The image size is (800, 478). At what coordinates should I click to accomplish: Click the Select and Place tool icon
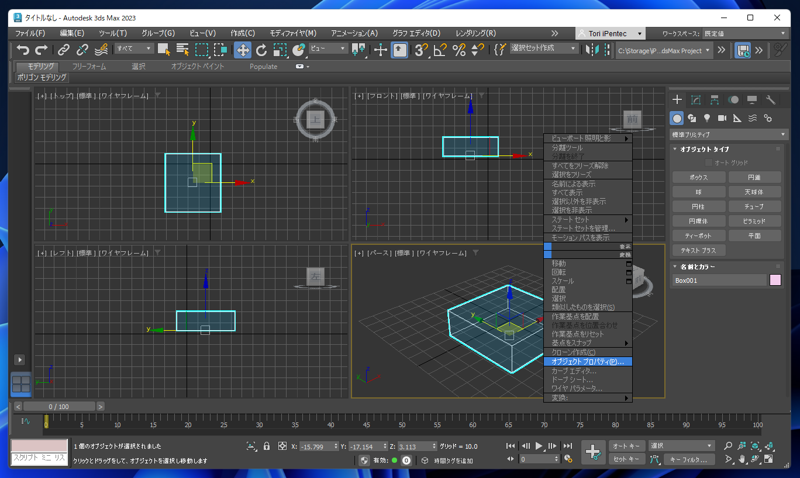click(x=298, y=49)
